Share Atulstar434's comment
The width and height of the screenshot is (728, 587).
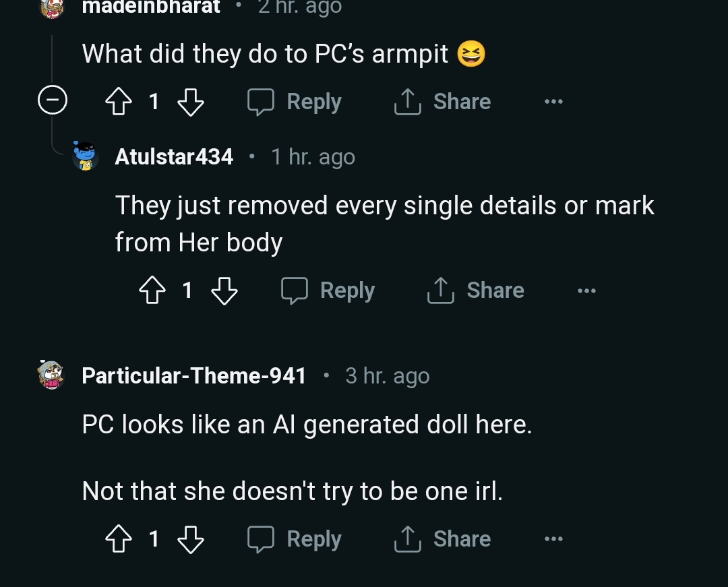click(476, 290)
